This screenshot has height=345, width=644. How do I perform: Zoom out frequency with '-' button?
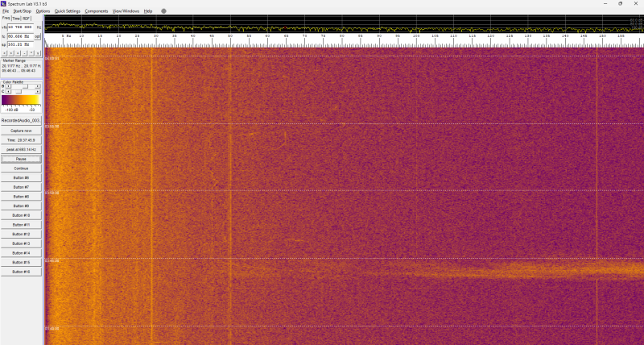25,53
